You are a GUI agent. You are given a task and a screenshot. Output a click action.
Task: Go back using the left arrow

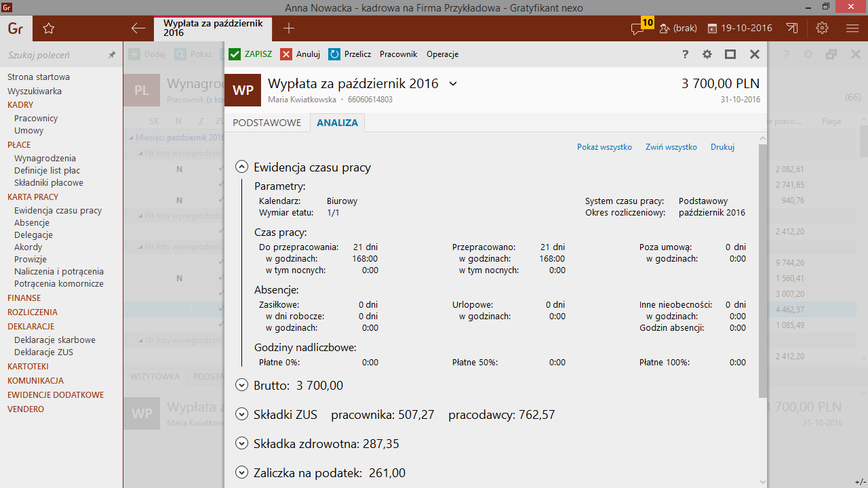138,28
